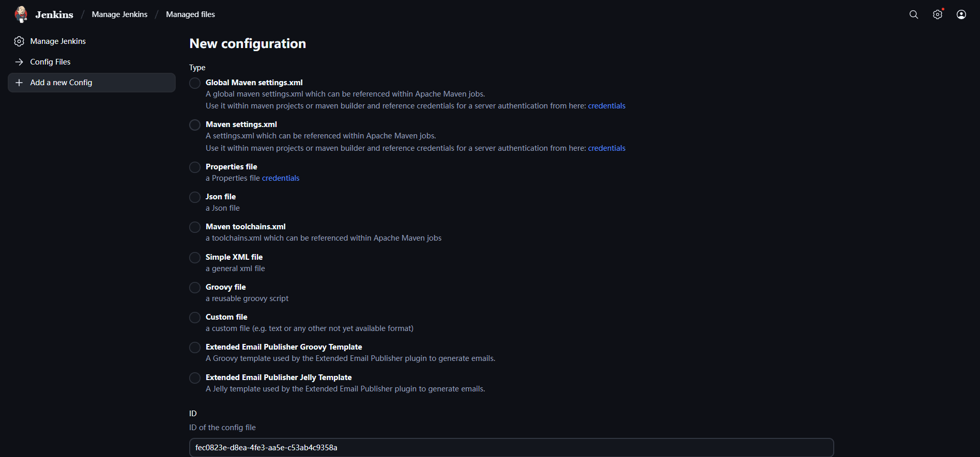Select the Maven settings.xml radio option

tap(195, 125)
